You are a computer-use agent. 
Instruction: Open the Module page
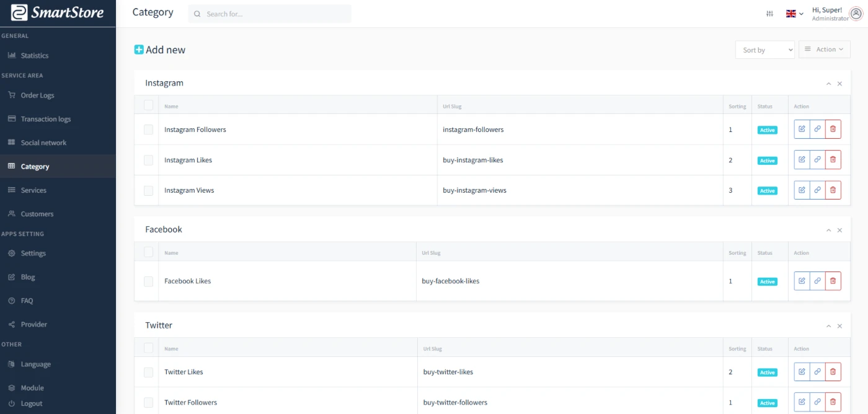point(58,388)
